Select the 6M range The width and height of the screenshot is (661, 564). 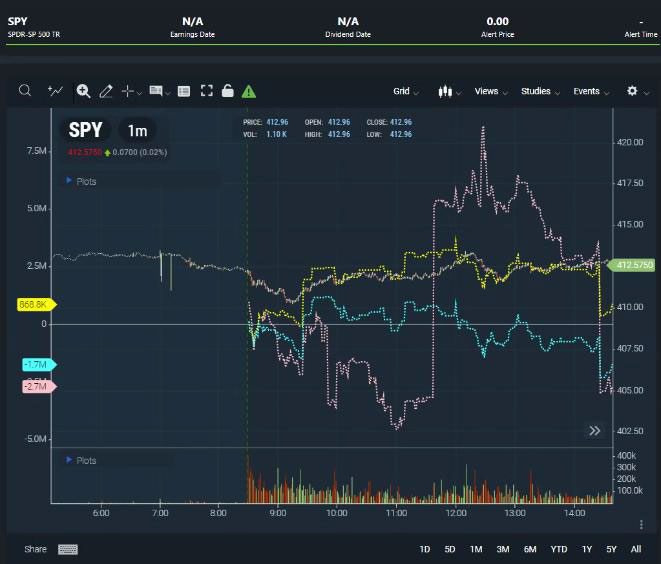click(x=530, y=549)
